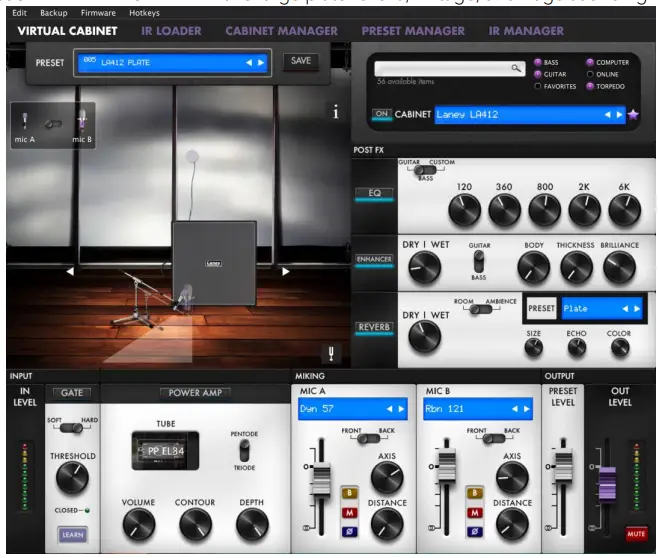This screenshot has height=558, width=658.
Task: Click the PRESET LEVEL fader
Action: point(563,464)
